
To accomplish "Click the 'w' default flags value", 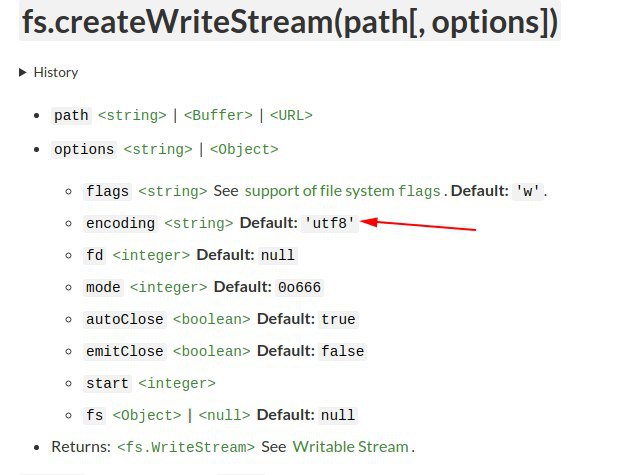I will [x=528, y=192].
